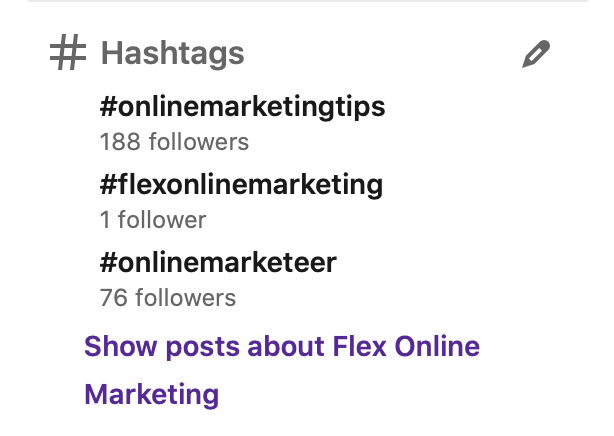614x436 pixels.
Task: Click the pencil edit icon for Hashtags
Action: point(536,54)
